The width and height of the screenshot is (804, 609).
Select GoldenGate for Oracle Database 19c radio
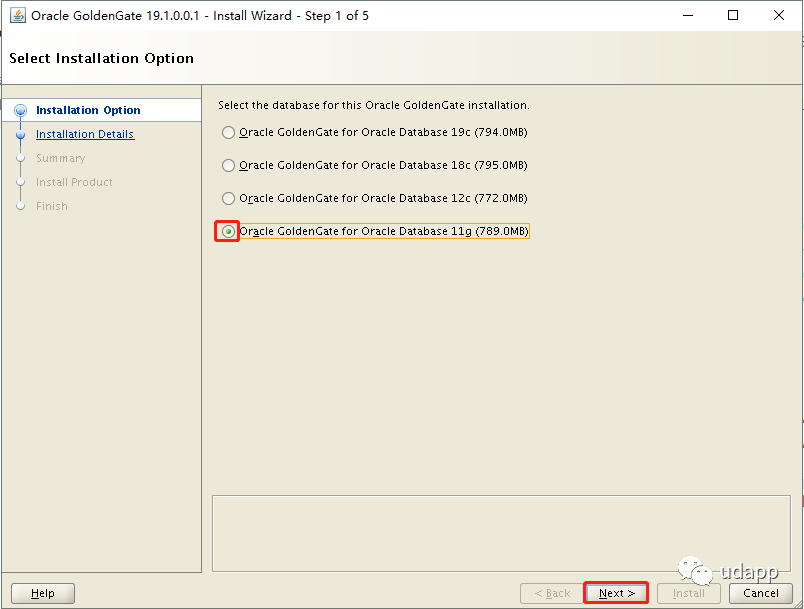click(x=229, y=133)
